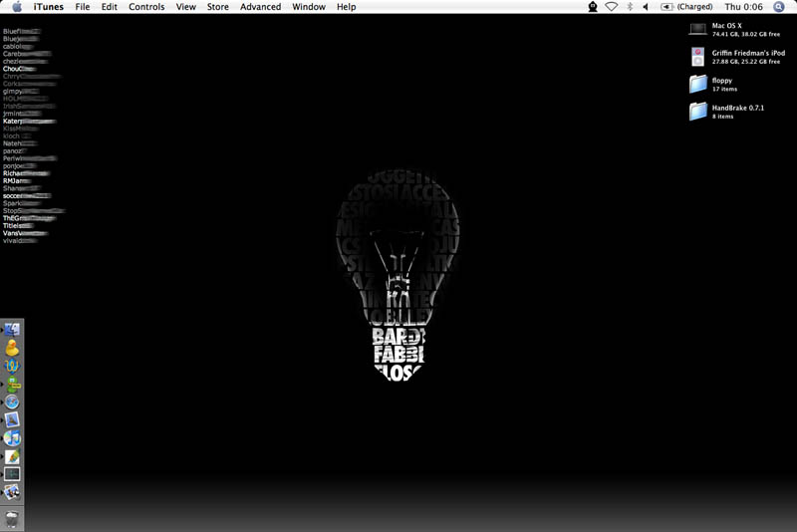This screenshot has height=532, width=797.
Task: Open Finder from the dock
Action: [12, 329]
